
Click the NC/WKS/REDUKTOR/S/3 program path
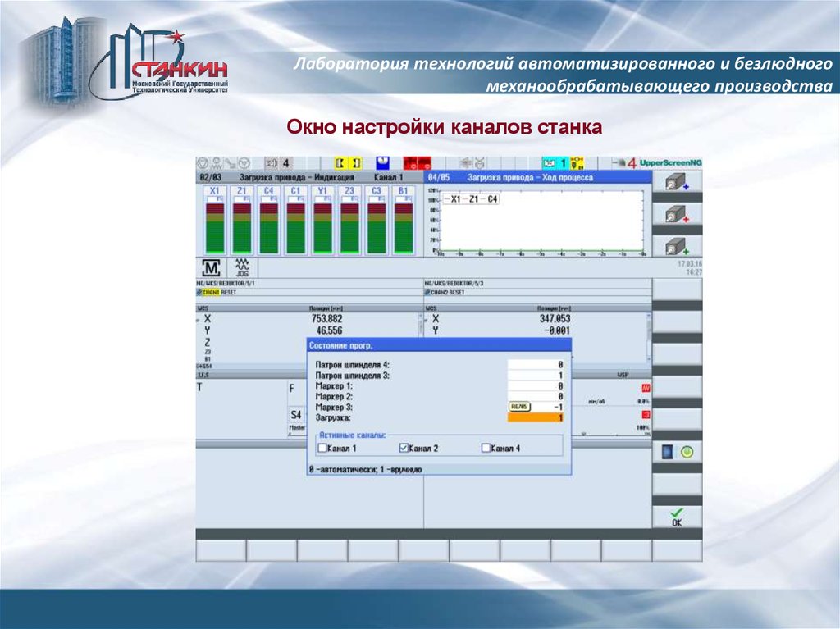454,283
